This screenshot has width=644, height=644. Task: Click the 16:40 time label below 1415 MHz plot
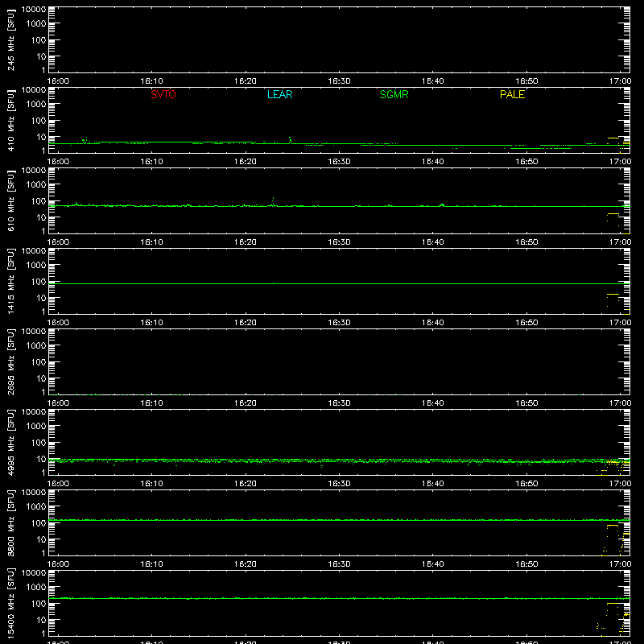click(432, 323)
